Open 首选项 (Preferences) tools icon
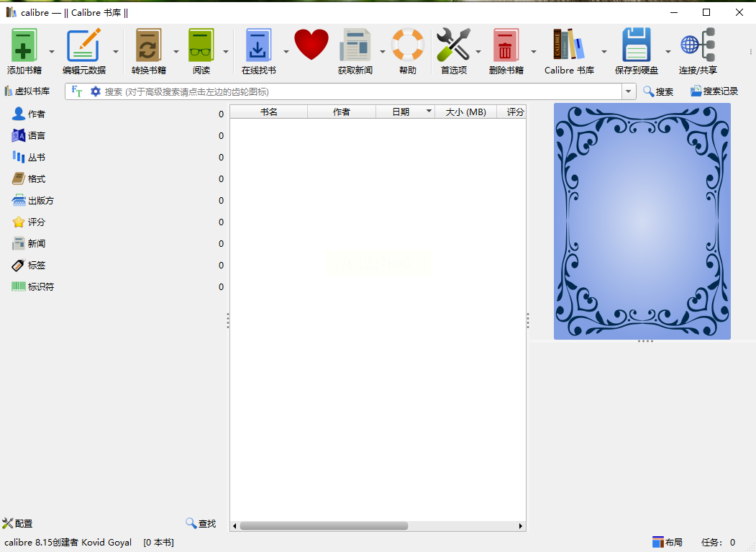Image resolution: width=756 pixels, height=552 pixels. click(453, 45)
